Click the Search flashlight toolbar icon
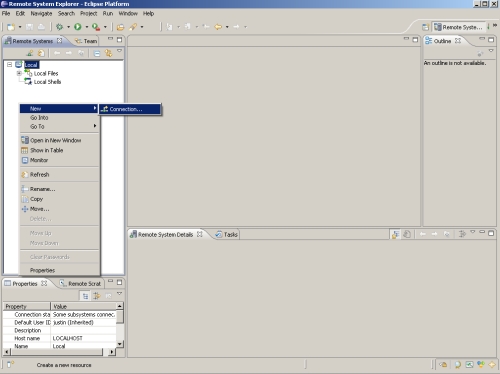500x374 pixels. point(133,27)
